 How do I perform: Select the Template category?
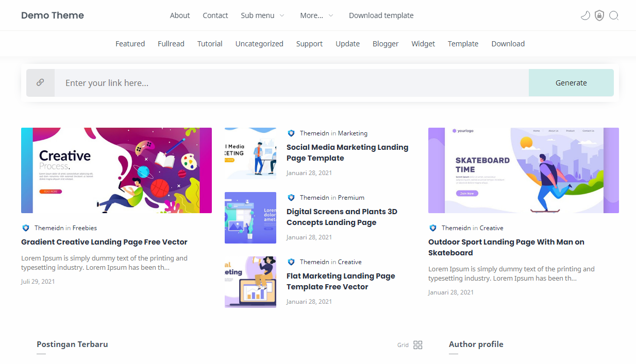[463, 44]
